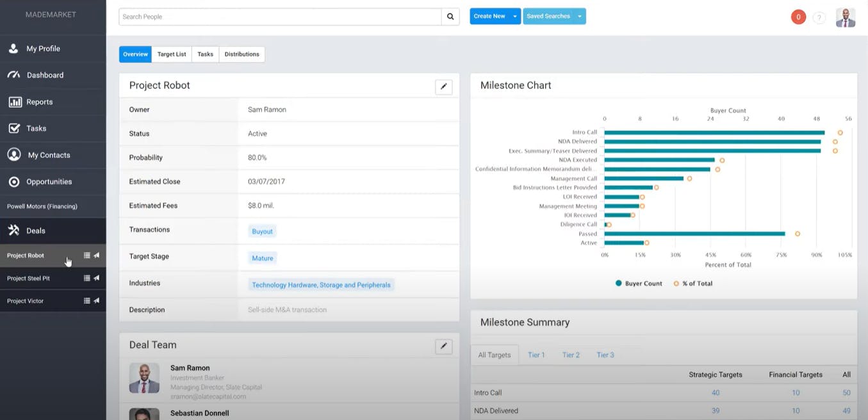Viewport: 868px width, 420px height.
Task: Select the Tier 2 tab
Action: (x=571, y=355)
